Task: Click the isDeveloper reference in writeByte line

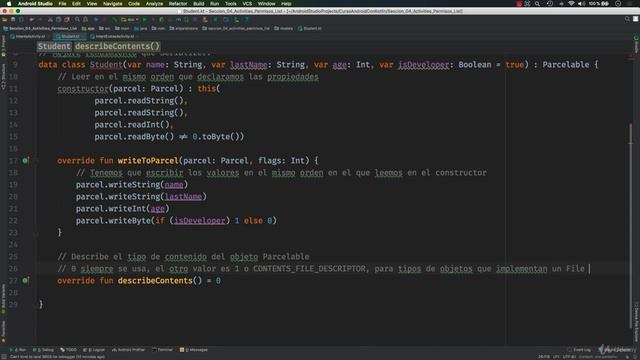Action: 200,220
